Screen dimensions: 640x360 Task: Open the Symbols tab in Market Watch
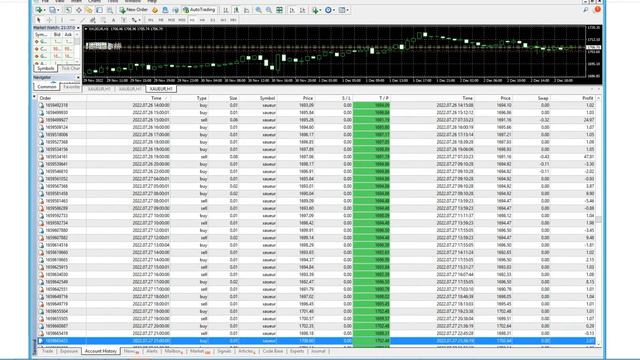click(45, 69)
